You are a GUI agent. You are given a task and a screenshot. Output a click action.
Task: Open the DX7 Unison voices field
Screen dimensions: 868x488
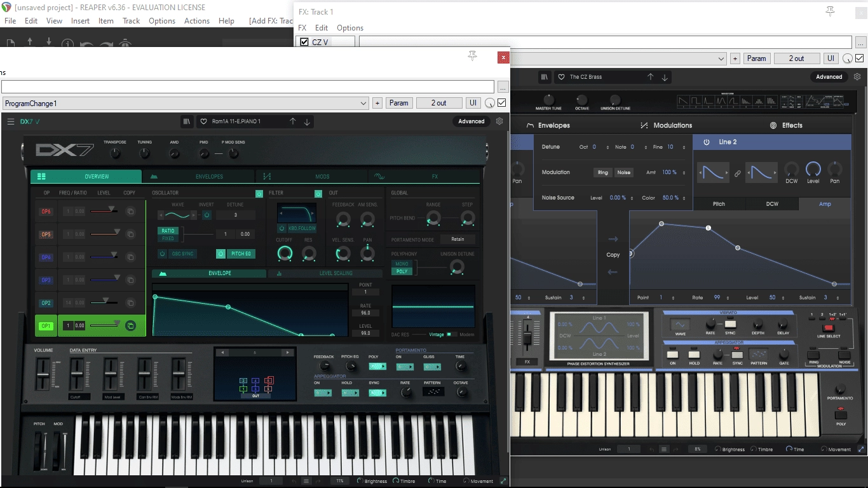click(271, 481)
